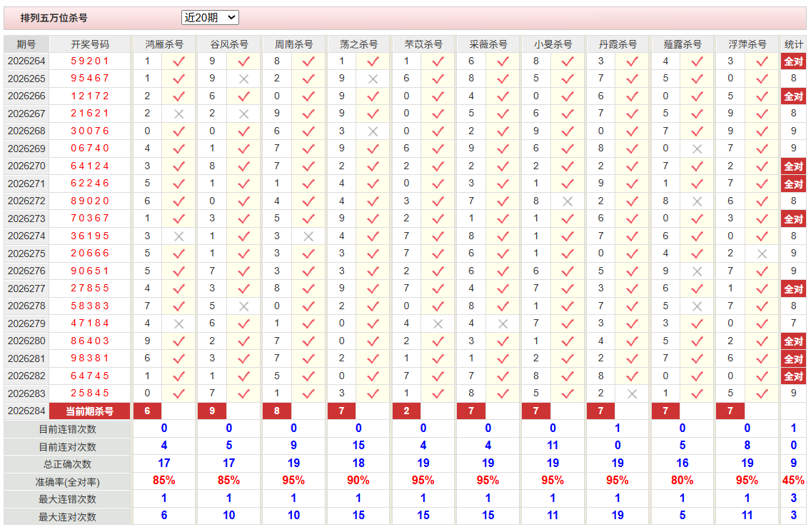Click the red 当前期杀号 label
This screenshot has height=532, width=811.
90,411
